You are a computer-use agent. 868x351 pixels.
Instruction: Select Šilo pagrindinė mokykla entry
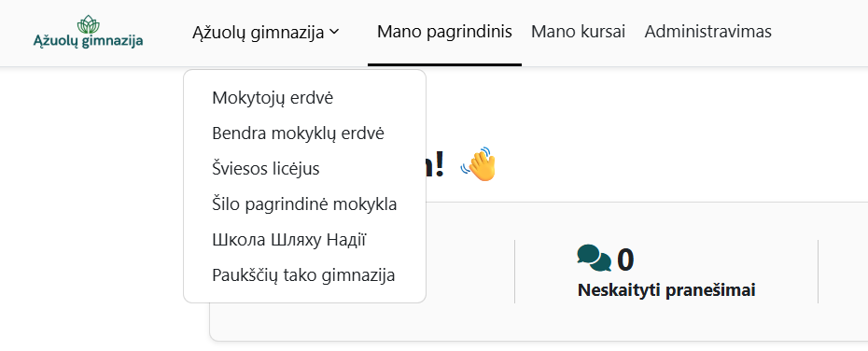[x=304, y=204]
